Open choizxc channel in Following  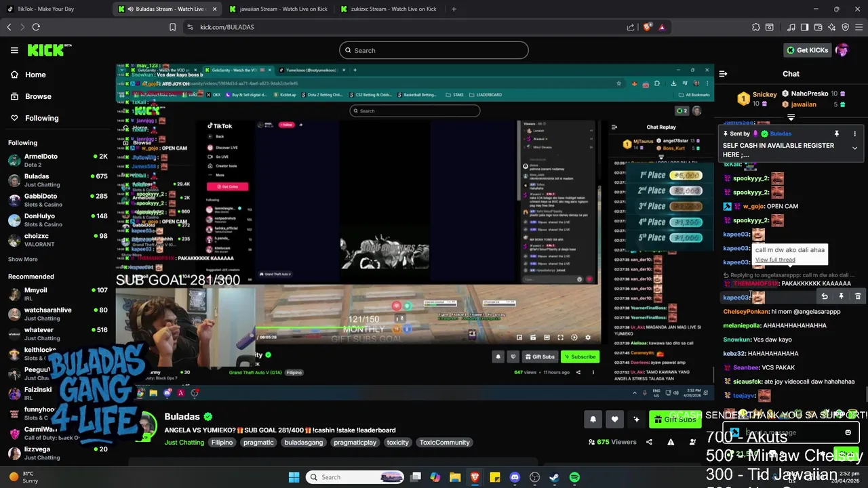click(x=58, y=239)
